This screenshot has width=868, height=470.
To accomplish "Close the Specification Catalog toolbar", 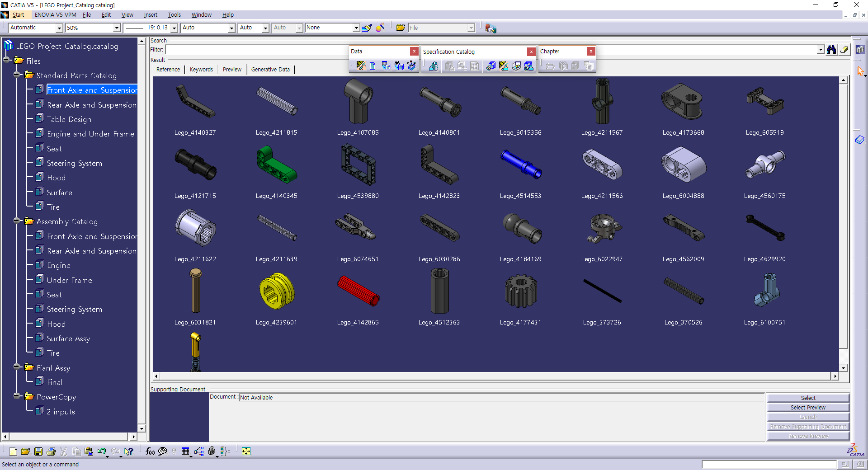I will click(531, 52).
